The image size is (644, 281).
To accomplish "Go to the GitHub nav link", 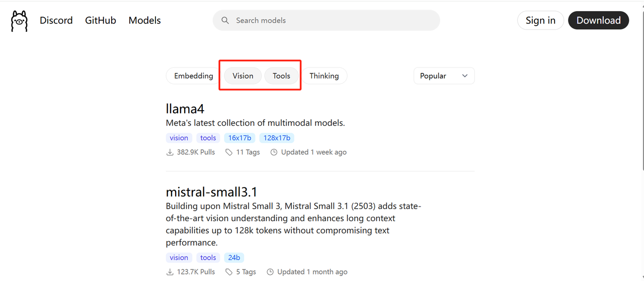I will (x=101, y=21).
